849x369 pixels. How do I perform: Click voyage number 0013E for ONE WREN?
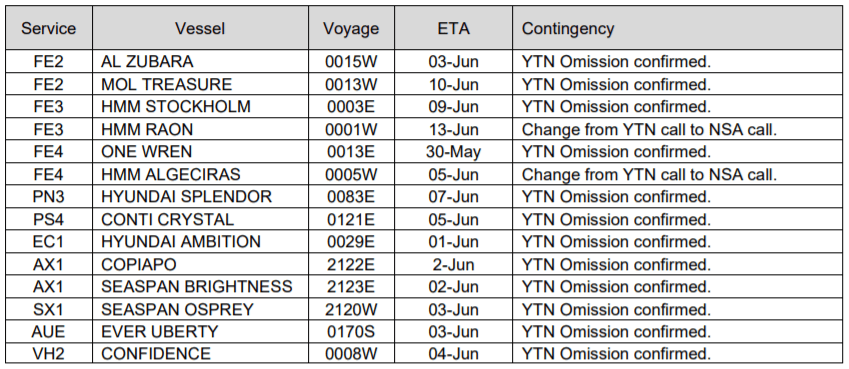[351, 152]
